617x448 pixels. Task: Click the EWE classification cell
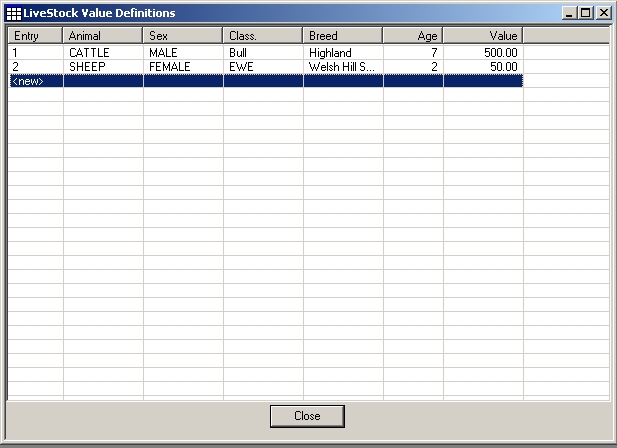pyautogui.click(x=263, y=67)
